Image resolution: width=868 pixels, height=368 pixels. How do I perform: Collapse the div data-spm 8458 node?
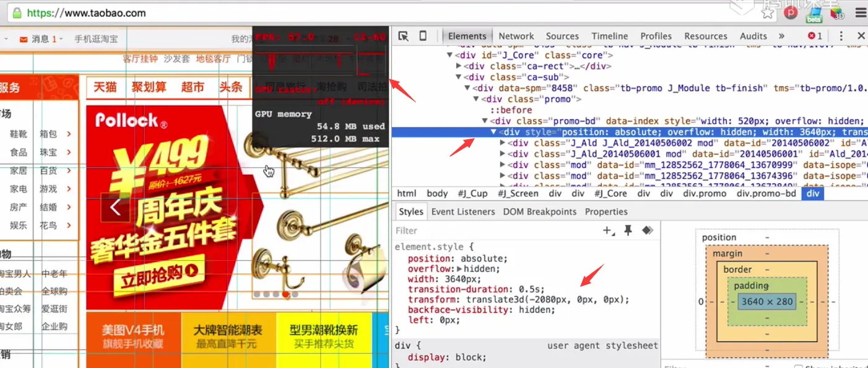pyautogui.click(x=467, y=88)
